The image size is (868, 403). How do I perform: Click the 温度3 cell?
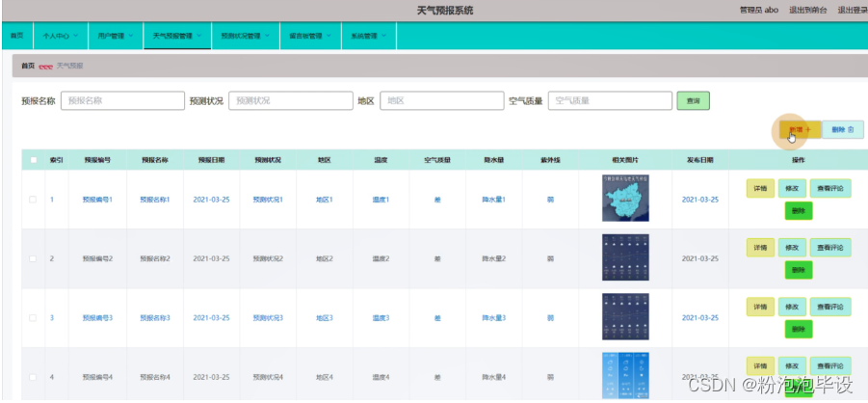pos(381,318)
